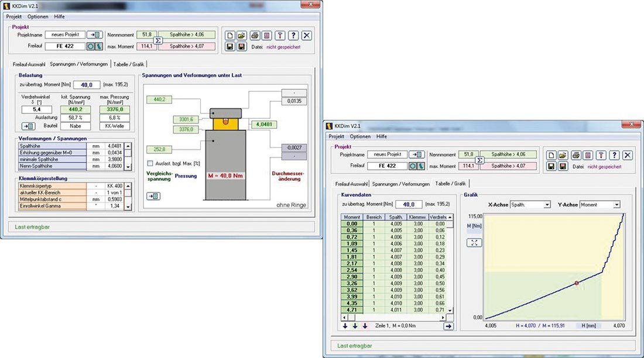Switch to Freilauf-Auswahl tab in left window

[x=29, y=64]
